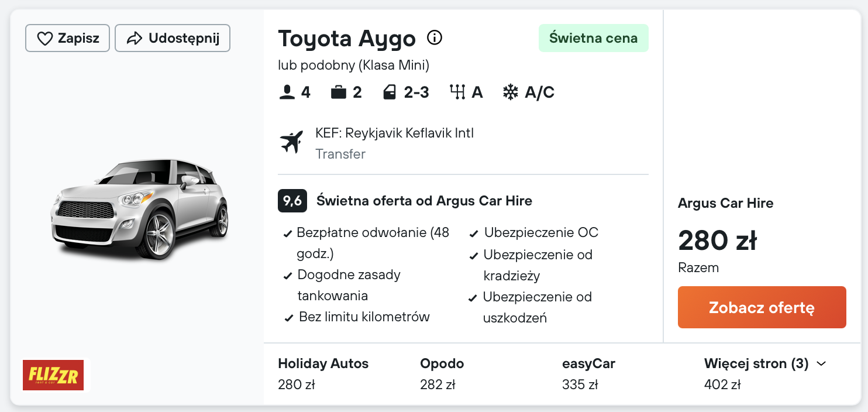Open the Opodo 282 zł offer
868x412 pixels.
pos(442,373)
